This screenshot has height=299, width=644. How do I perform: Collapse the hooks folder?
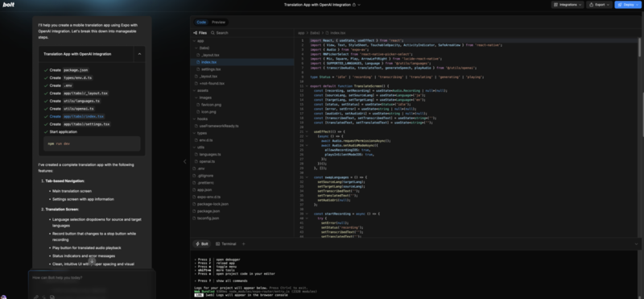(x=242, y=118)
